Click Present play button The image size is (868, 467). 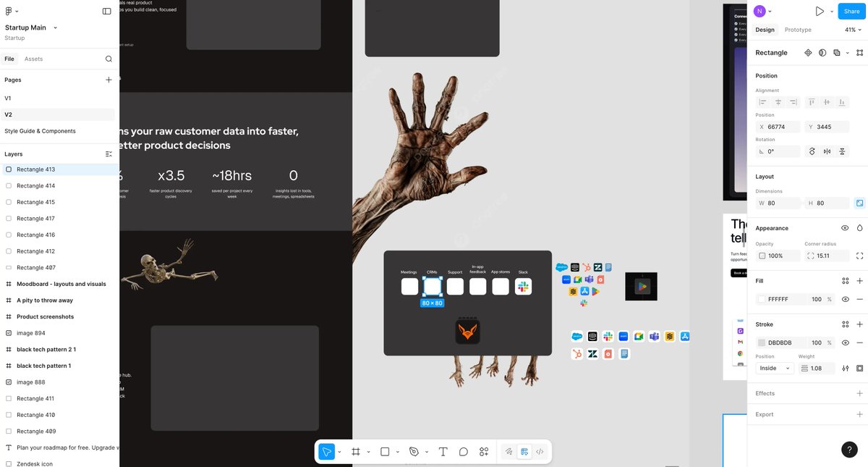[820, 12]
